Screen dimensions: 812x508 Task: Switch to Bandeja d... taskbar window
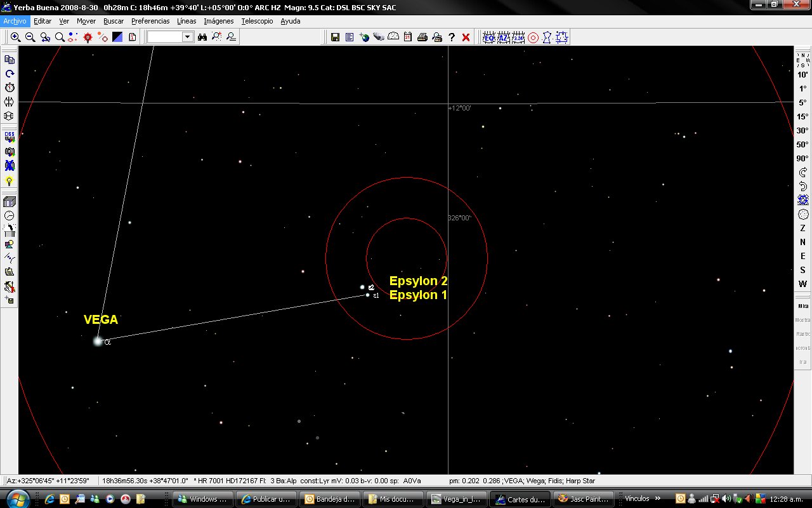click(x=331, y=499)
